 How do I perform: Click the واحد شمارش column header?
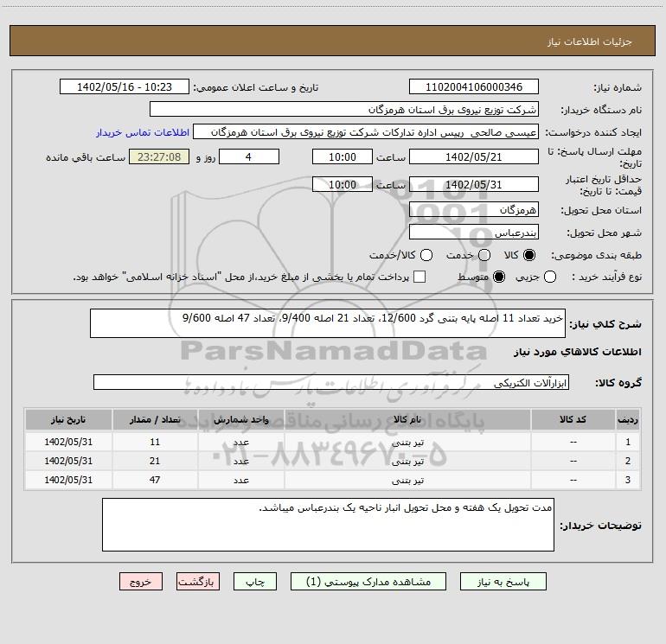240,419
